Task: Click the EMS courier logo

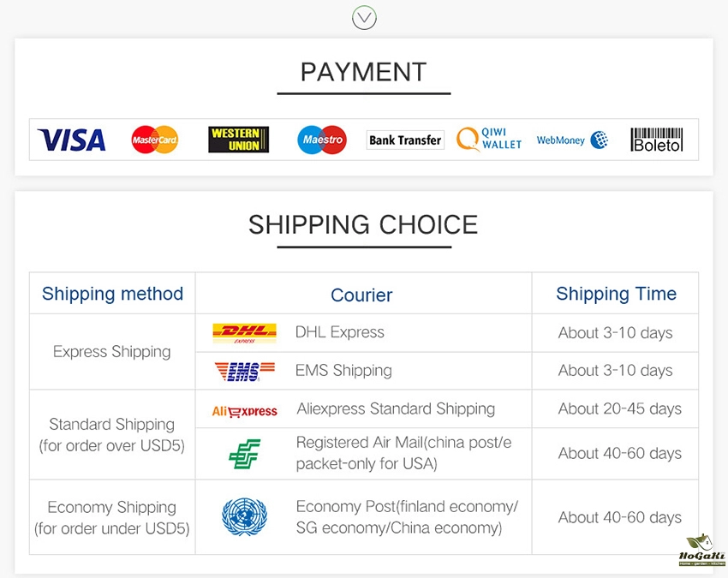Action: pyautogui.click(x=244, y=371)
